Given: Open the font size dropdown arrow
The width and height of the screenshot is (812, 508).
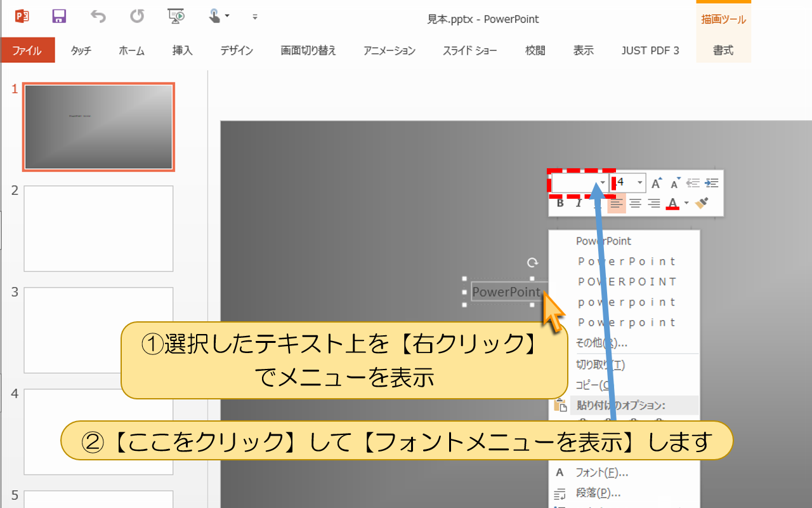Looking at the screenshot, I should (639, 183).
